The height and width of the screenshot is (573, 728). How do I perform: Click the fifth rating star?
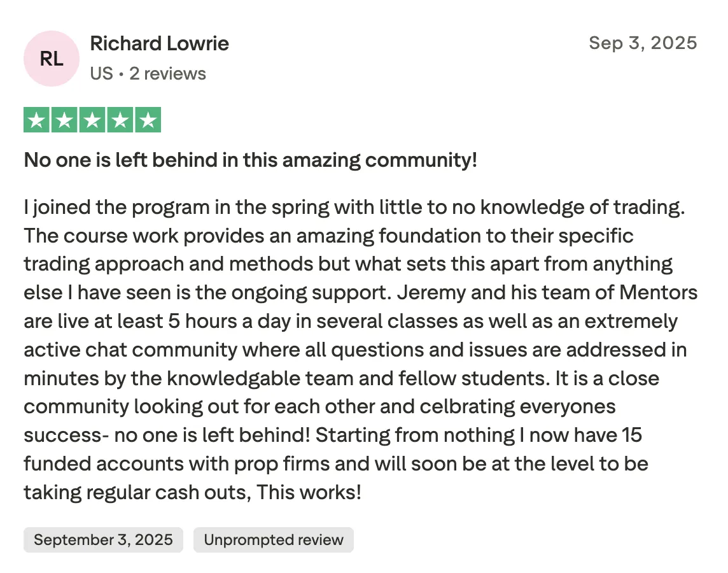tap(148, 120)
